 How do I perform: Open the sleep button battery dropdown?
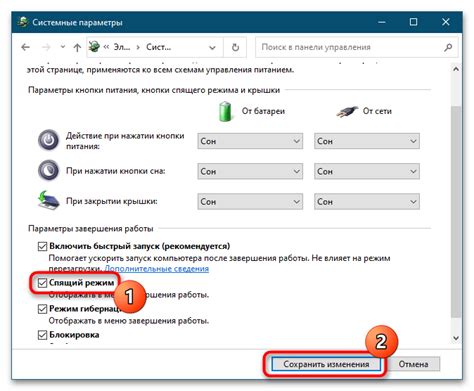click(250, 171)
